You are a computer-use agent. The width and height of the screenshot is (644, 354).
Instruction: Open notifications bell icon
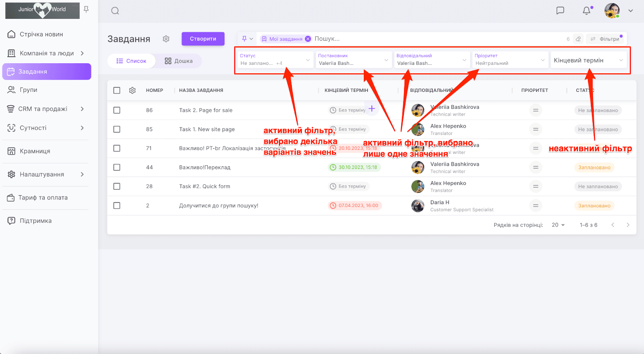pos(587,11)
